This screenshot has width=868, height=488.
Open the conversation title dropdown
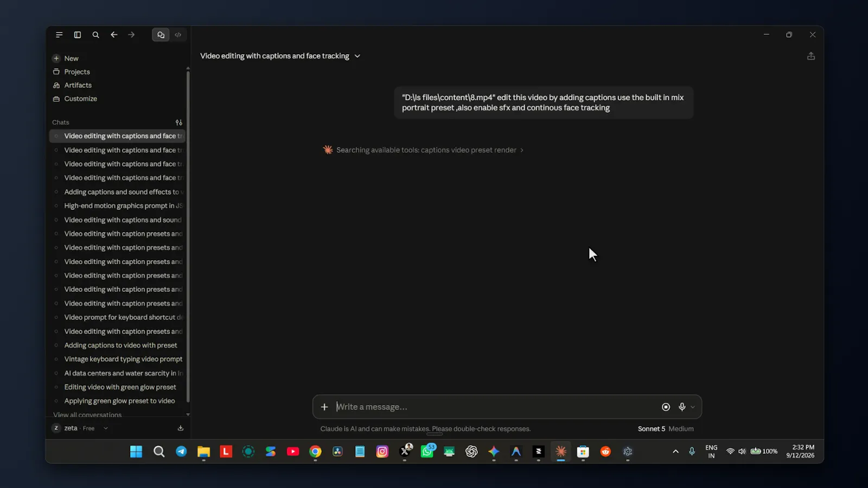point(358,56)
